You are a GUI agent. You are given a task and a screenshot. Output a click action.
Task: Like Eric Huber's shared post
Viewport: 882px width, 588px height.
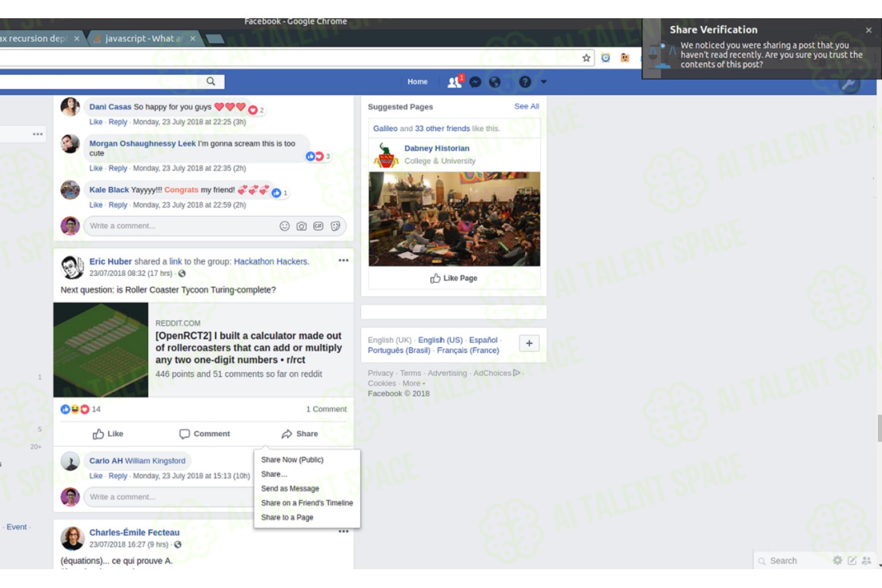click(x=108, y=434)
